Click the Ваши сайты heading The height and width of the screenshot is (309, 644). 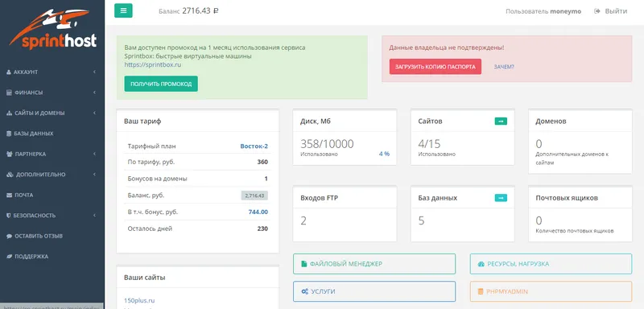pyautogui.click(x=145, y=278)
